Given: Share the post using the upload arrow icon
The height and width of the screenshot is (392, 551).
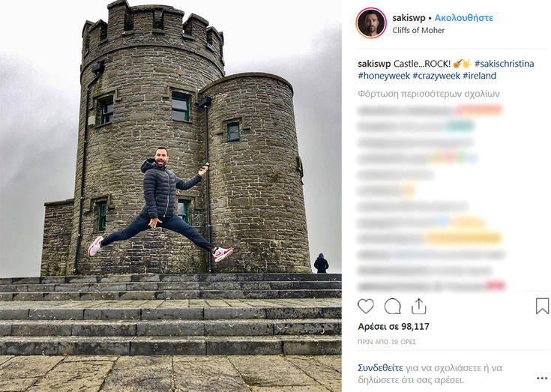Looking at the screenshot, I should pos(418,306).
